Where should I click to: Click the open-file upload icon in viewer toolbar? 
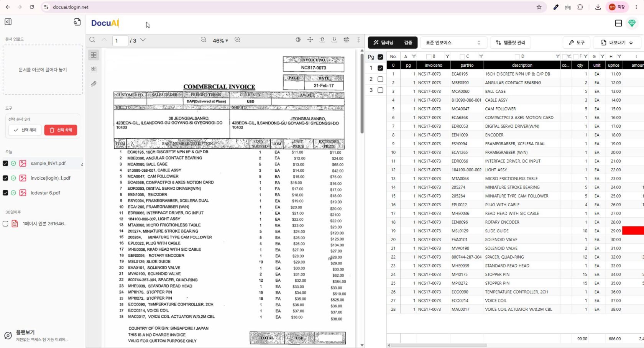[322, 40]
